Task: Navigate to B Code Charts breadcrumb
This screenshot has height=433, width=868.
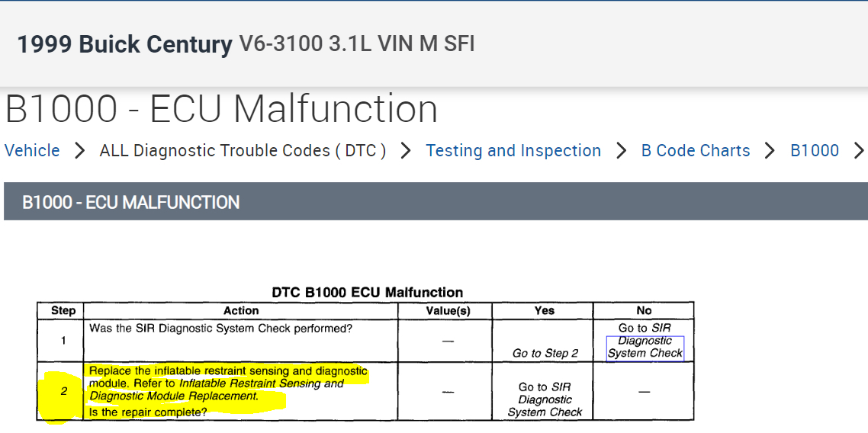Action: coord(696,151)
